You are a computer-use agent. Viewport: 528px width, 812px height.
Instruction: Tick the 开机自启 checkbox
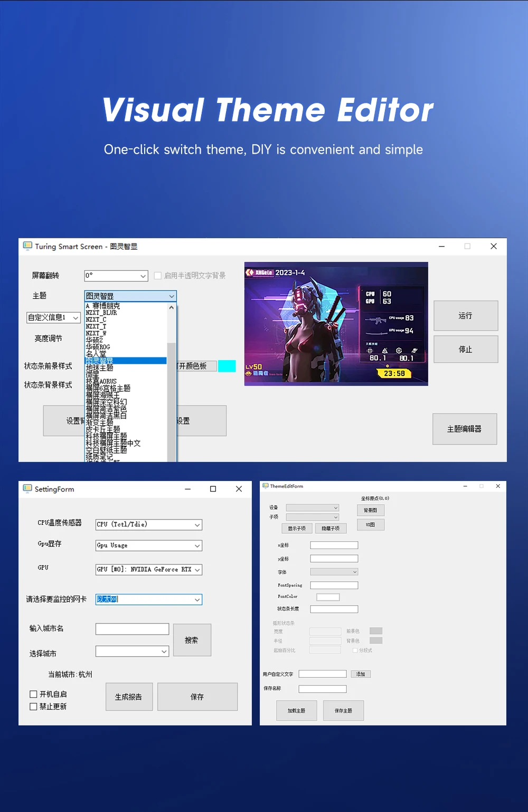33,694
